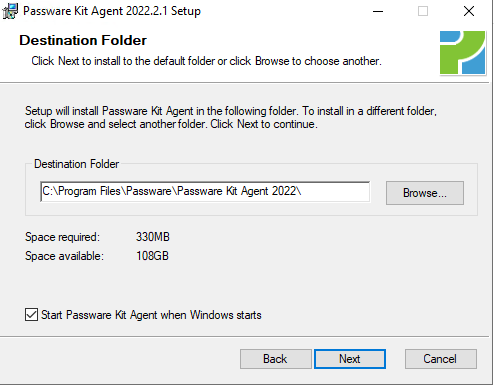
Task: Cancel the installation
Action: pyautogui.click(x=440, y=359)
